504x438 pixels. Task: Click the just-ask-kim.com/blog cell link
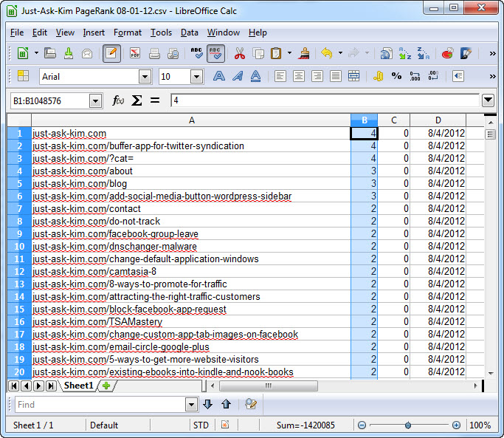80,184
